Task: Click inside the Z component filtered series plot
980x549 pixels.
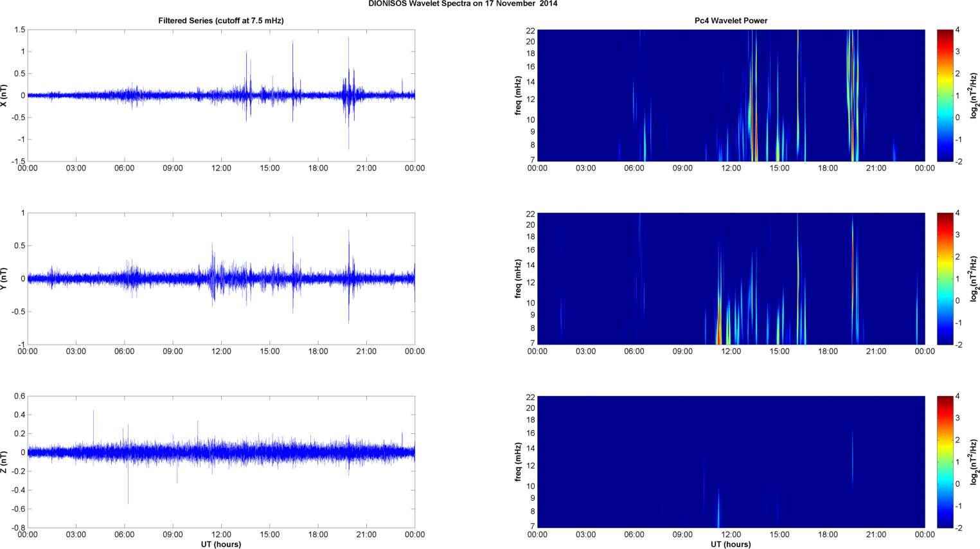Action: pyautogui.click(x=221, y=462)
